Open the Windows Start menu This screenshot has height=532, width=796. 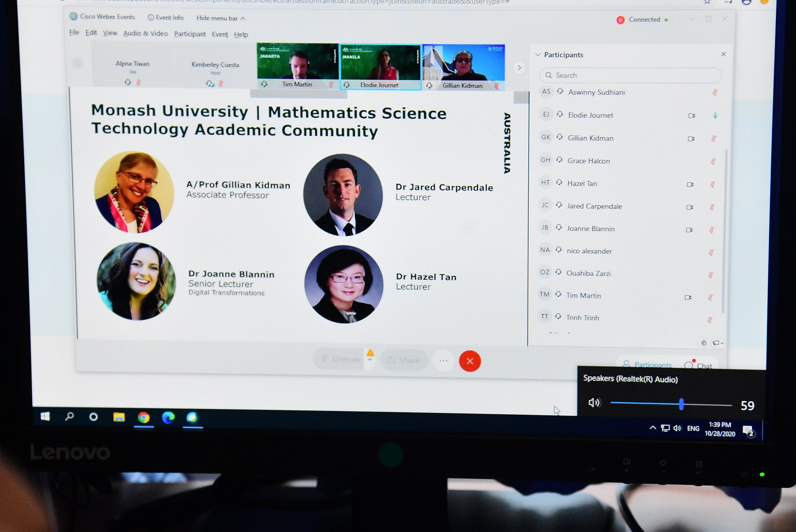[x=45, y=416]
